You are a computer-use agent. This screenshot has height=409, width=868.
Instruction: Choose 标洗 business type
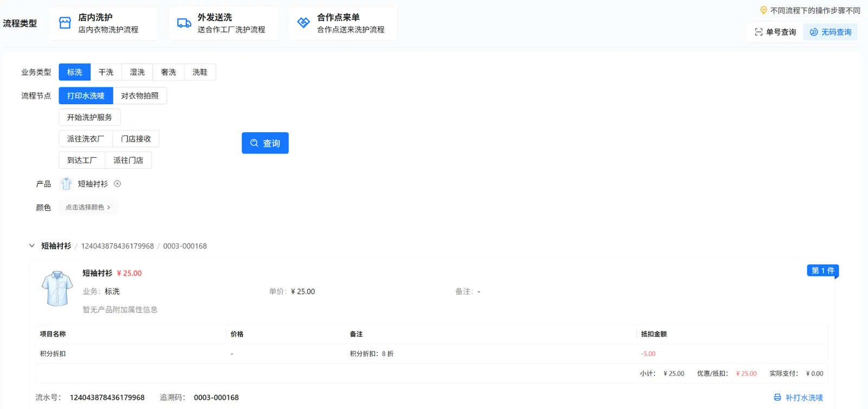(x=75, y=72)
